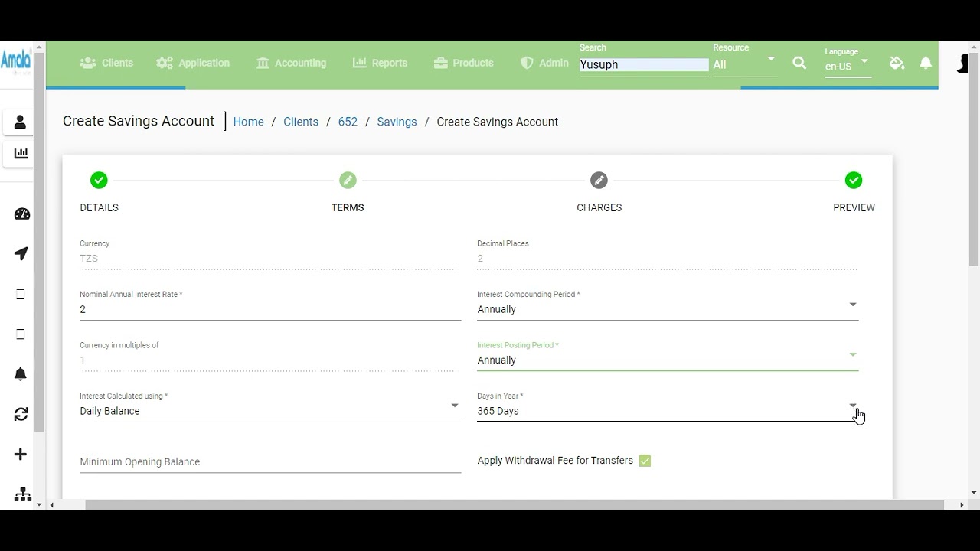The height and width of the screenshot is (551, 980).
Task: Click the search magnifier icon
Action: pyautogui.click(x=799, y=64)
